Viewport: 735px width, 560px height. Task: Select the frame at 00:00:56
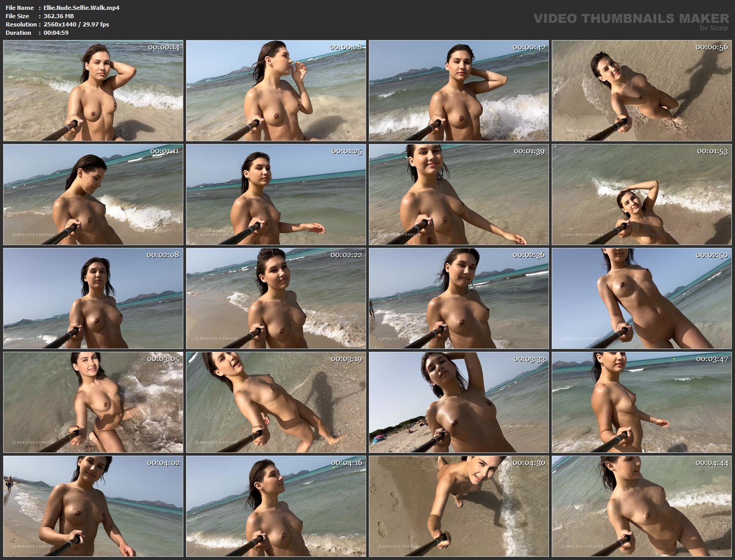pyautogui.click(x=642, y=90)
